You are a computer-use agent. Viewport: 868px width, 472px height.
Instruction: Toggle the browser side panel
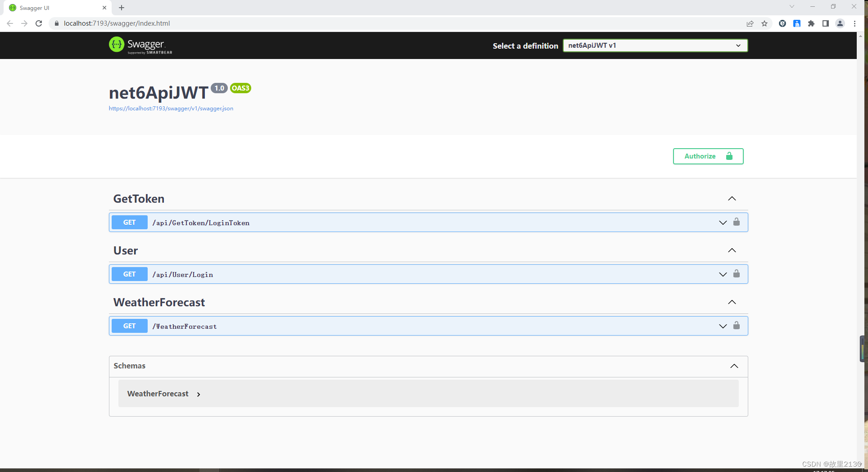coord(826,23)
